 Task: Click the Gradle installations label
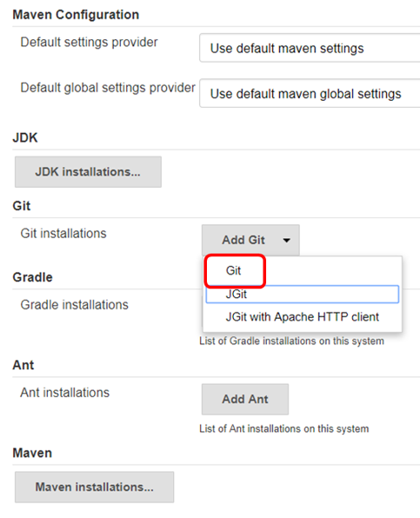[75, 304]
